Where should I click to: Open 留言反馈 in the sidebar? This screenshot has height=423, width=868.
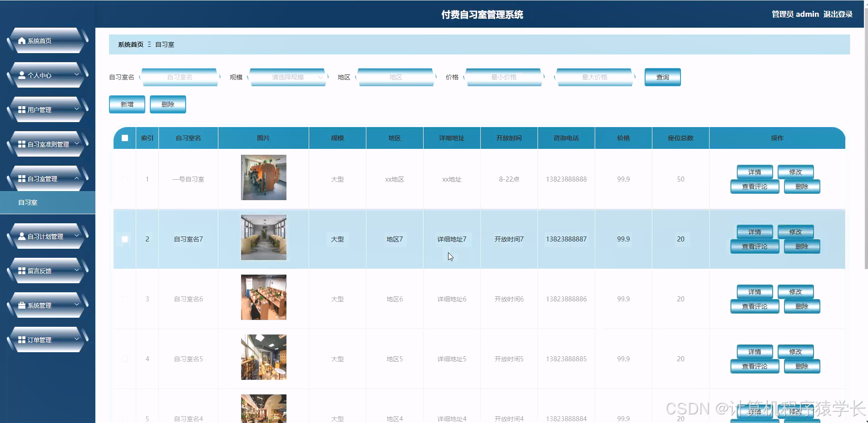pyautogui.click(x=47, y=271)
